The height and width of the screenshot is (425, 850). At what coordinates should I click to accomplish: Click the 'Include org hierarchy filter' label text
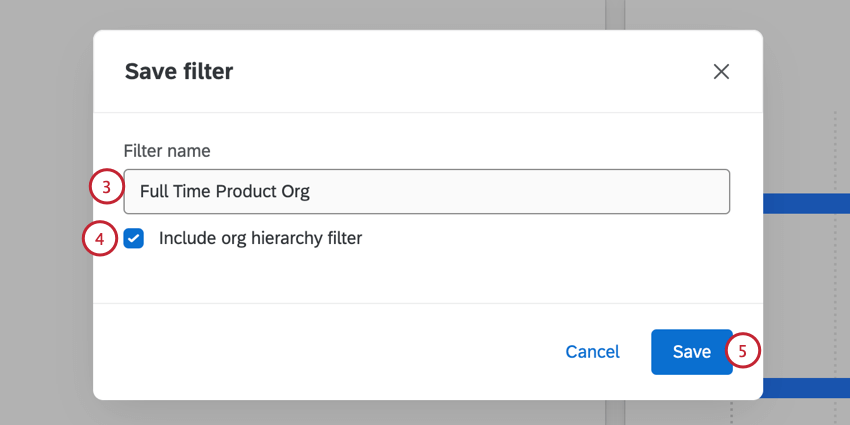[260, 238]
